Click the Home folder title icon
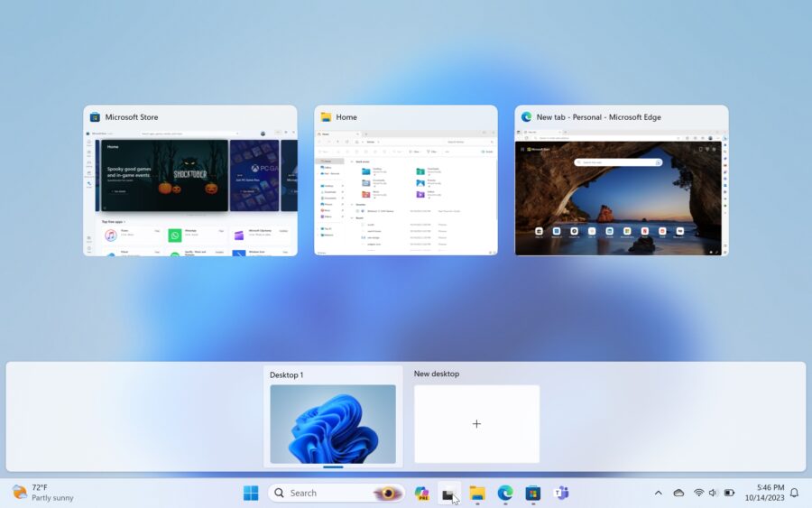This screenshot has width=812, height=508. coord(326,117)
